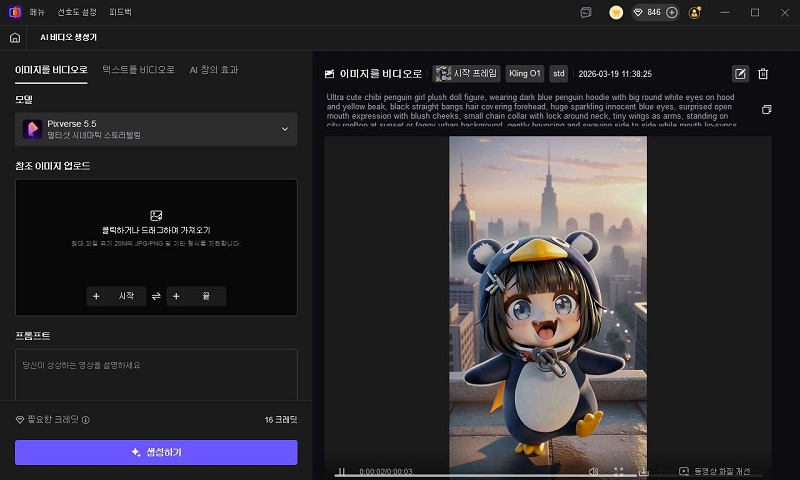This screenshot has height=480, width=800.
Task: Click 동영상 화질 개선 enhance option
Action: click(714, 471)
